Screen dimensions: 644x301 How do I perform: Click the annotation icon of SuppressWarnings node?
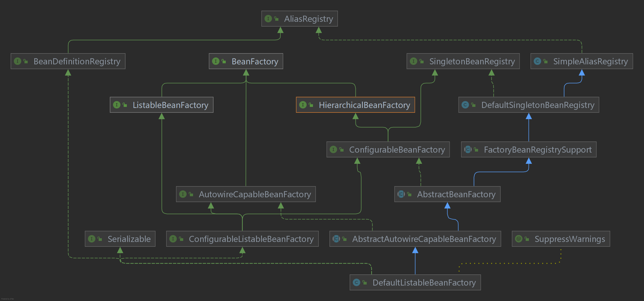tap(518, 239)
